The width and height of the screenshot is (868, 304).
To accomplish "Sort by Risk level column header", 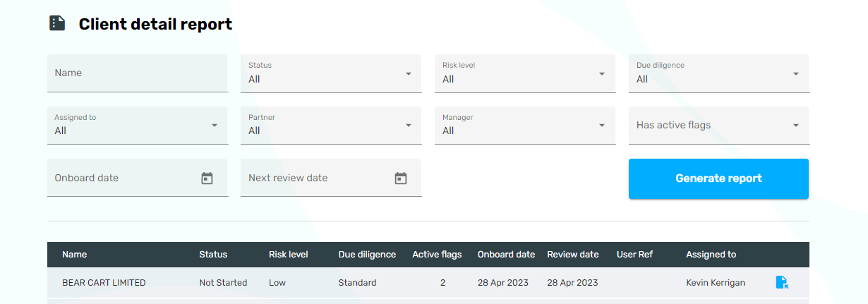I will tap(289, 255).
